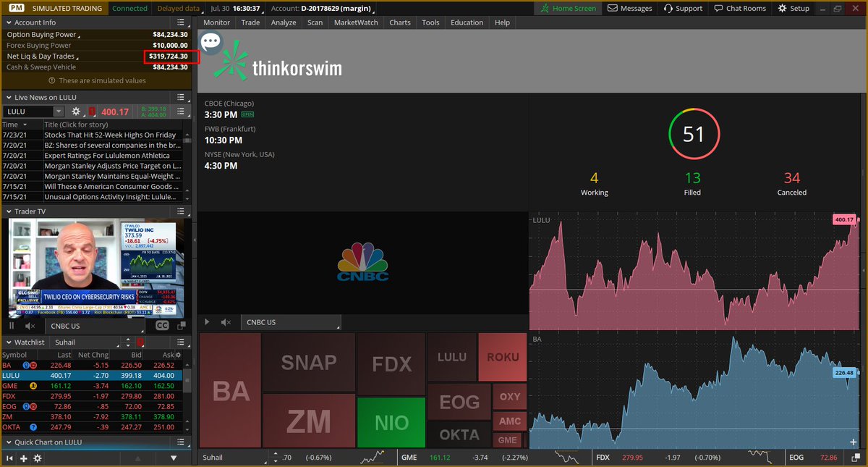Open the Help tab
Viewport: 868px width, 467px height.
coord(502,22)
